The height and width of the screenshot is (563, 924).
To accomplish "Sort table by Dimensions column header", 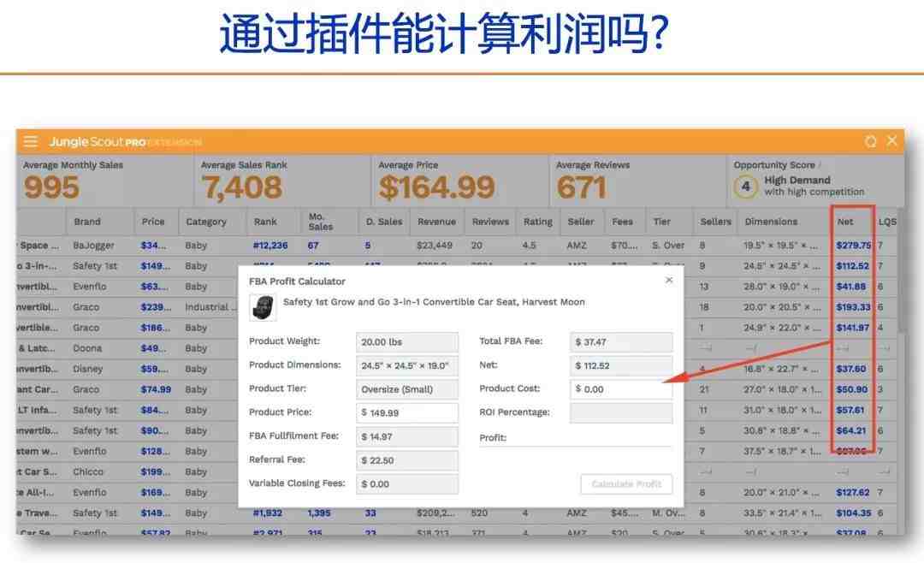I will pos(771,222).
